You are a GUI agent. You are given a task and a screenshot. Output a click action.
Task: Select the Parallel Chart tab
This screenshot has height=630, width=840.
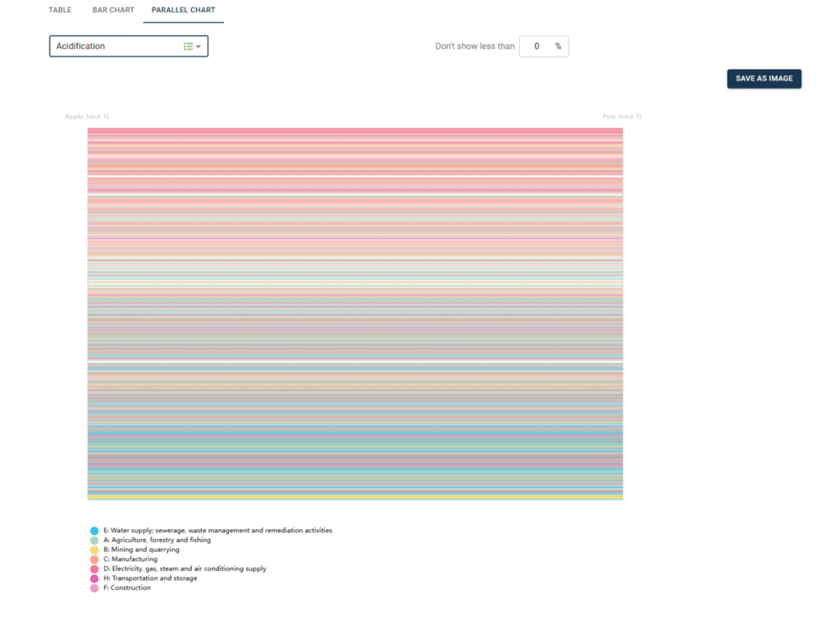(x=183, y=11)
